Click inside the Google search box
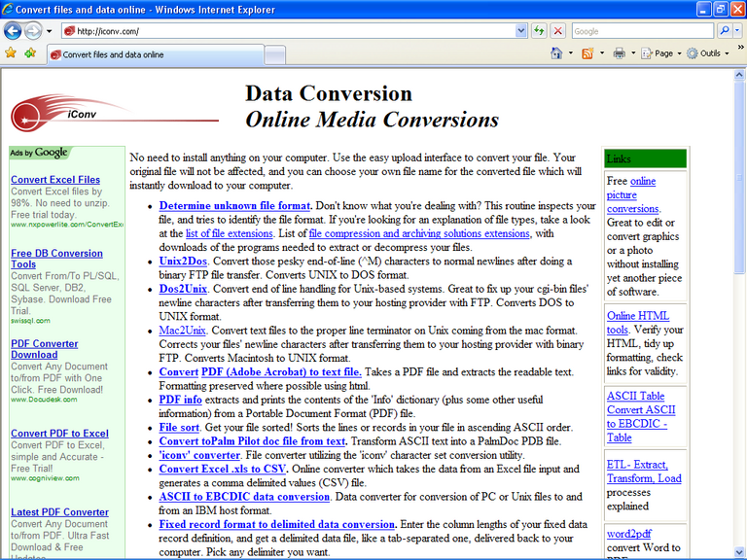This screenshot has width=747, height=560. pos(642,31)
